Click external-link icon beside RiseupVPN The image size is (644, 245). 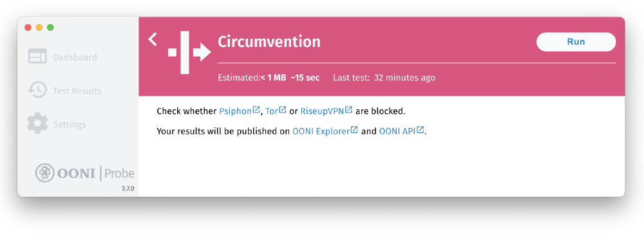point(348,109)
